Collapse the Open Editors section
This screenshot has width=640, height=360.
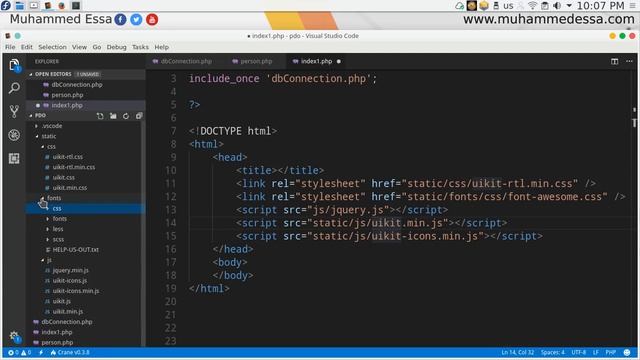pos(31,74)
